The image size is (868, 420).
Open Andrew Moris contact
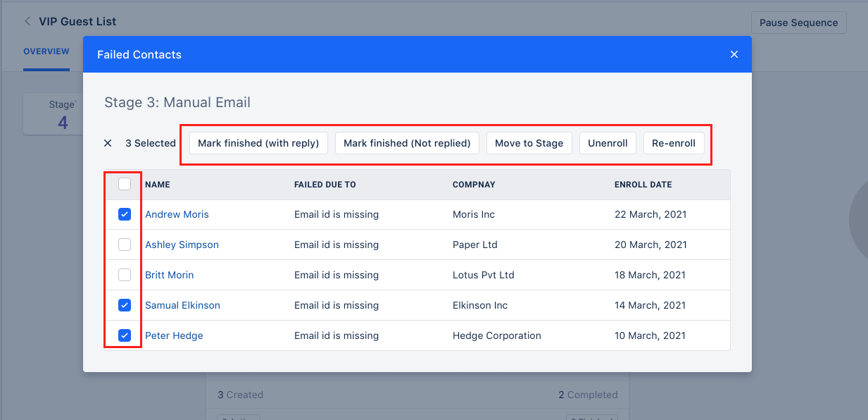pyautogui.click(x=177, y=214)
